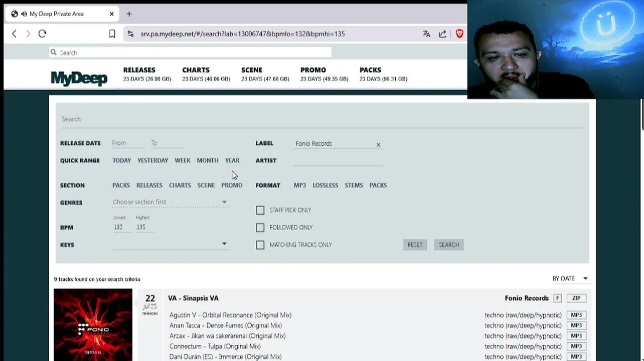Go forward with the browser forward arrow
This screenshot has height=361, width=644.
28,34
